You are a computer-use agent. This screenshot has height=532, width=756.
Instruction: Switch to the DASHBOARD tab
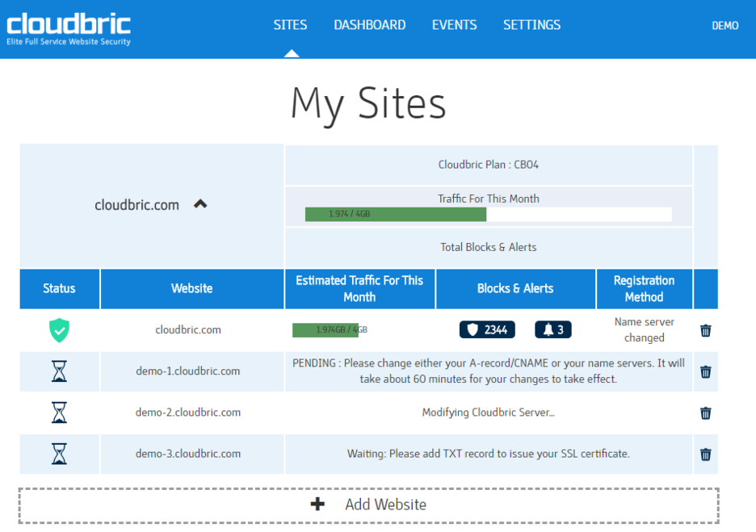click(x=370, y=25)
